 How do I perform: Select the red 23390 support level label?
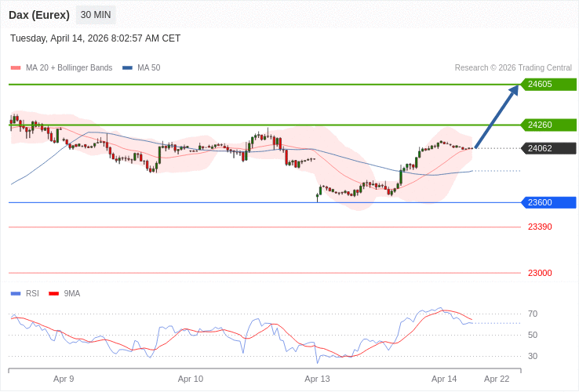click(540, 227)
